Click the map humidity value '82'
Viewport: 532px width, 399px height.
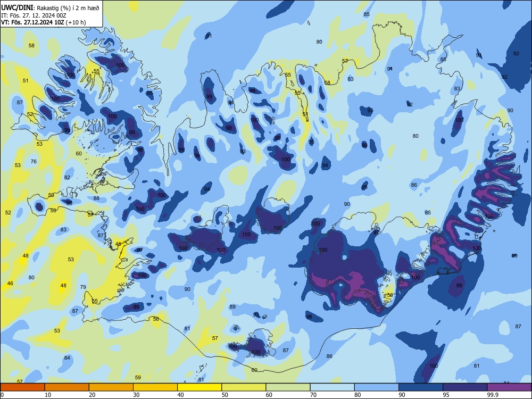click(x=67, y=178)
